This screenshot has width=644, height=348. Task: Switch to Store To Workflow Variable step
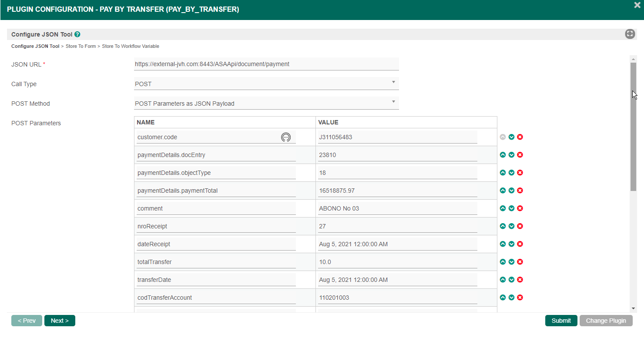[x=131, y=46]
